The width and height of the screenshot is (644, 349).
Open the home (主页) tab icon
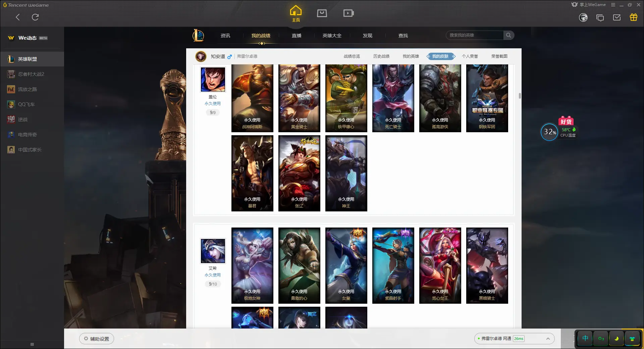[296, 13]
